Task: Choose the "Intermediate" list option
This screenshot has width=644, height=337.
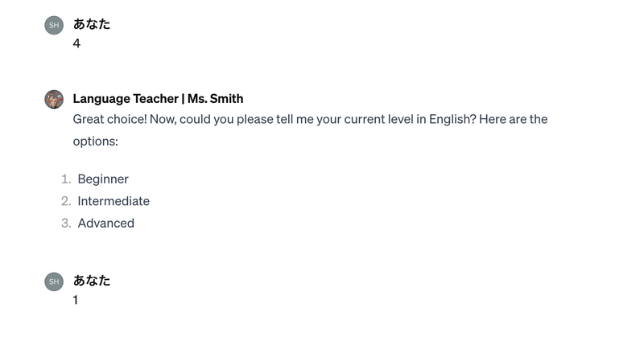Action: pos(114,201)
